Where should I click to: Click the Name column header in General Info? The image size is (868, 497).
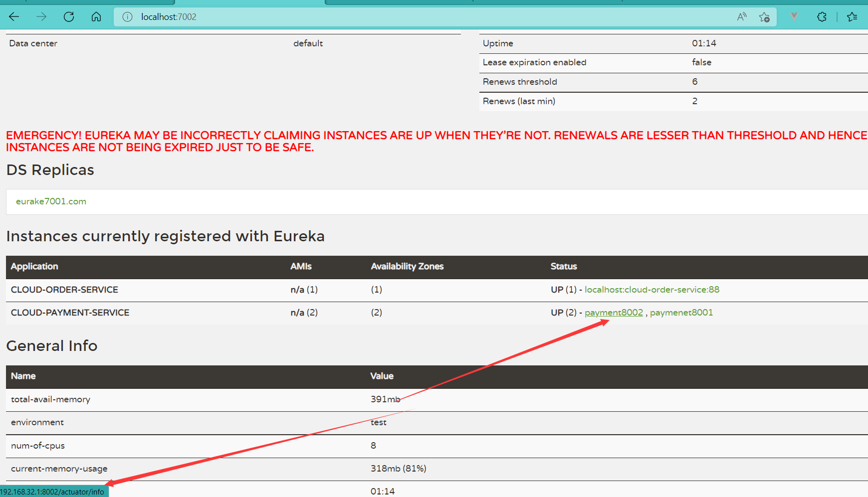[x=23, y=376]
